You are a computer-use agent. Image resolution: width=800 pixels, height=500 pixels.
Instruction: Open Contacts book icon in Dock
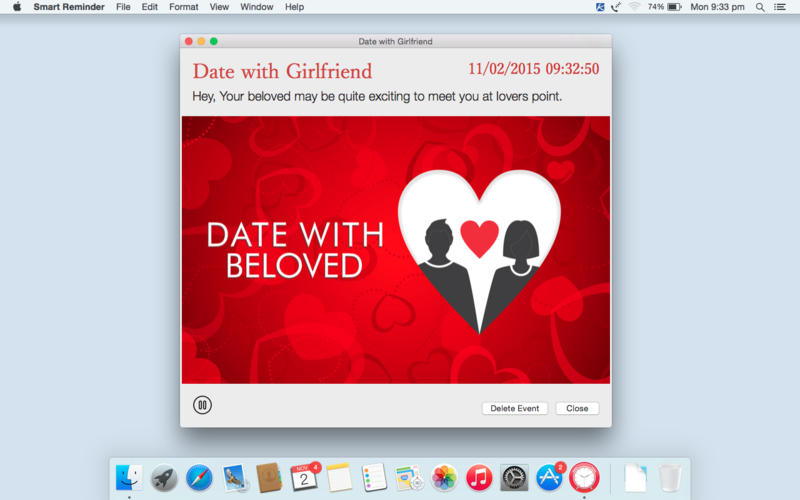tap(269, 478)
